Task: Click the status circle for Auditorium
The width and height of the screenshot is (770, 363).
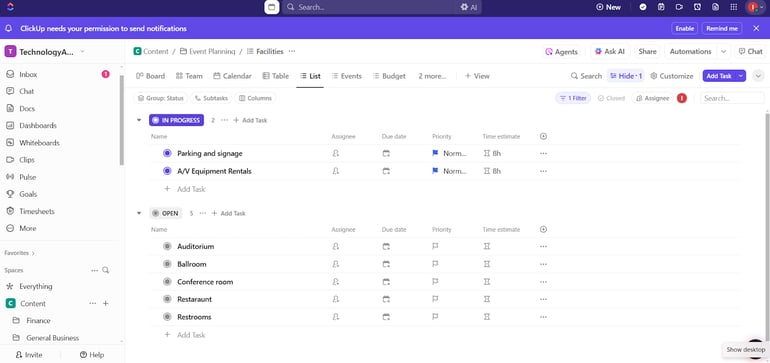Action: tap(167, 246)
